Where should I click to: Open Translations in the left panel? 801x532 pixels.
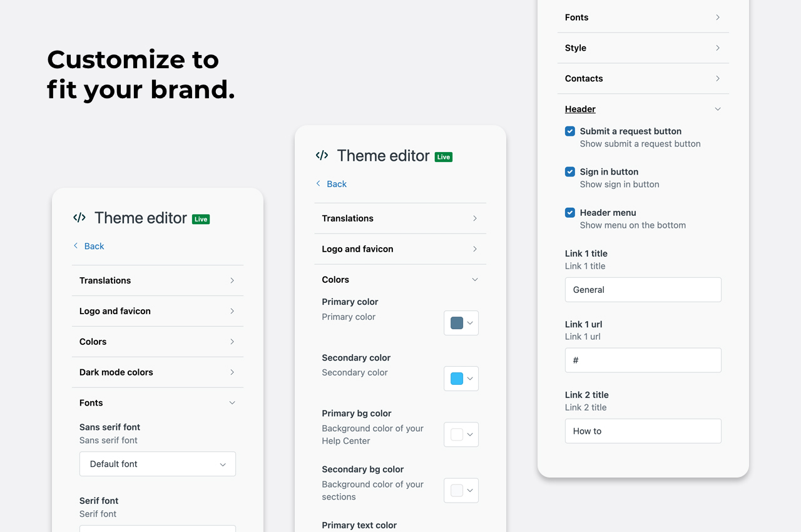pos(158,280)
